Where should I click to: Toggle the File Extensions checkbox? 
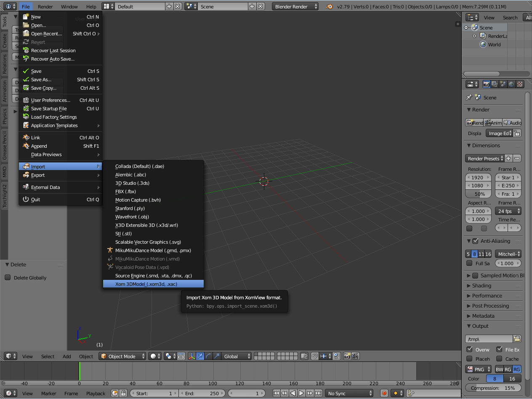499,349
